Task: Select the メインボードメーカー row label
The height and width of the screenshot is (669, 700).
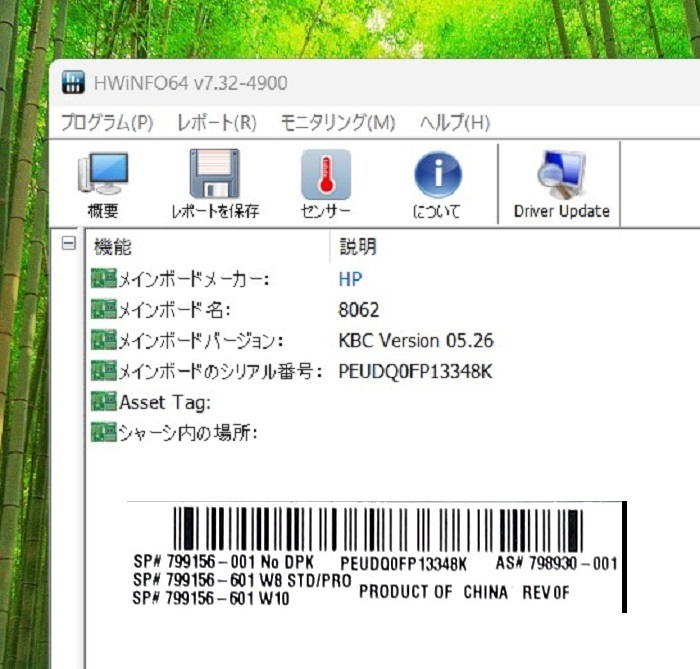Action: (x=194, y=280)
